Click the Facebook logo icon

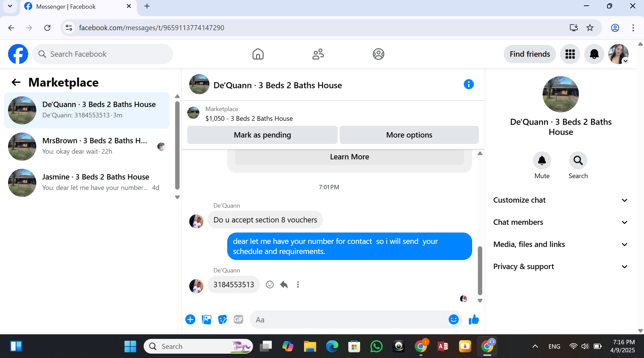18,54
